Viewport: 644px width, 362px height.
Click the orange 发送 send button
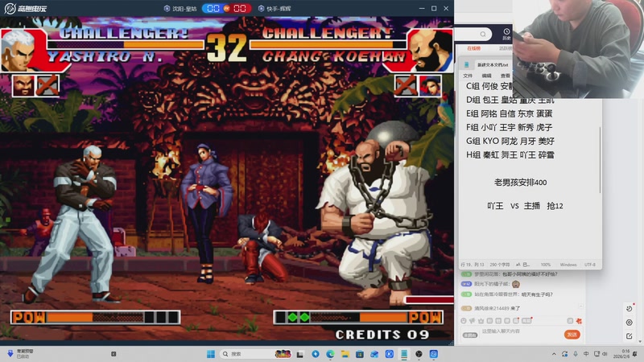tap(572, 335)
